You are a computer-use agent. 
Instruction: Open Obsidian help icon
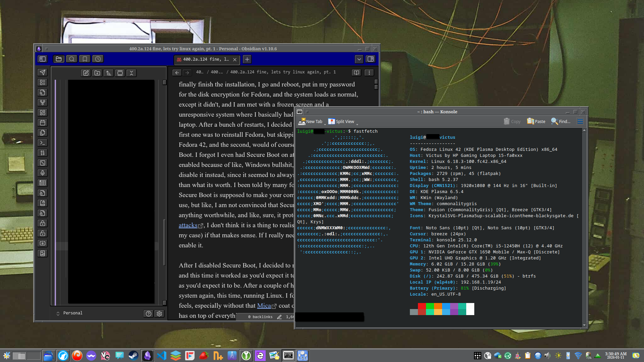tap(149, 313)
